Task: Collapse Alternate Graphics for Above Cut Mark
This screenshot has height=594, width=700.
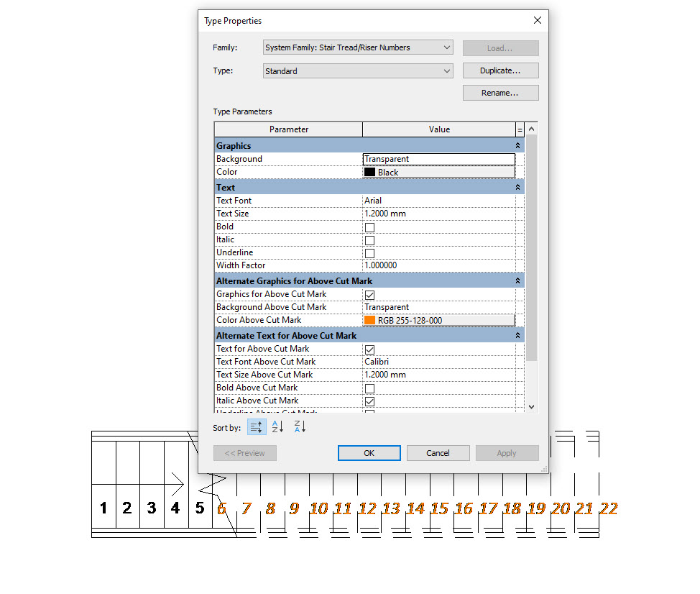Action: (x=517, y=280)
